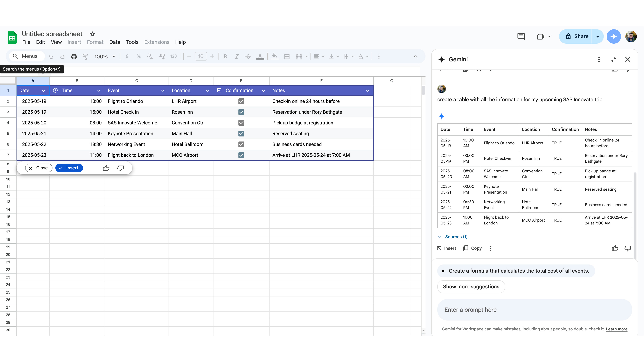This screenshot has height=362, width=644.
Task: Open the View menu
Action: pos(56,42)
